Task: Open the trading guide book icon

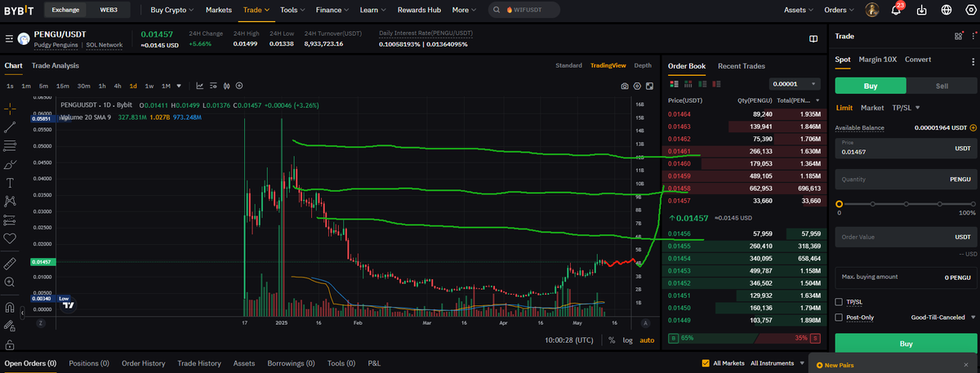Action: click(x=813, y=38)
